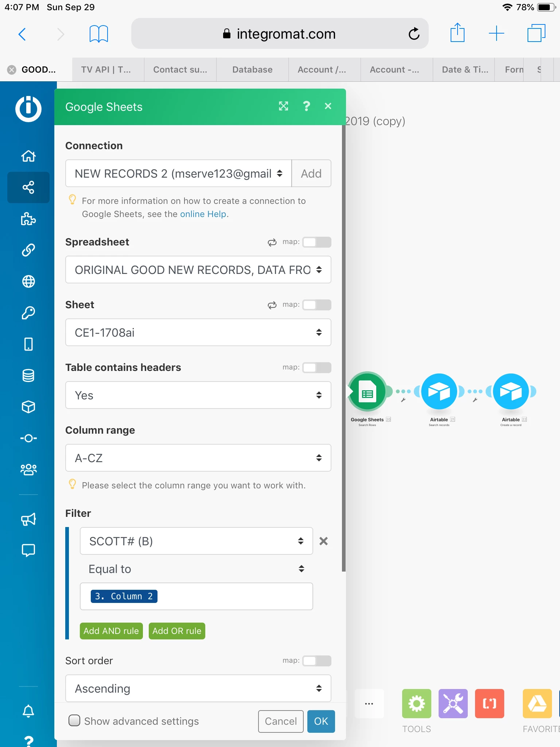Open Templates puzzle icon in sidebar
Viewport: 560px width, 747px height.
coord(28,219)
